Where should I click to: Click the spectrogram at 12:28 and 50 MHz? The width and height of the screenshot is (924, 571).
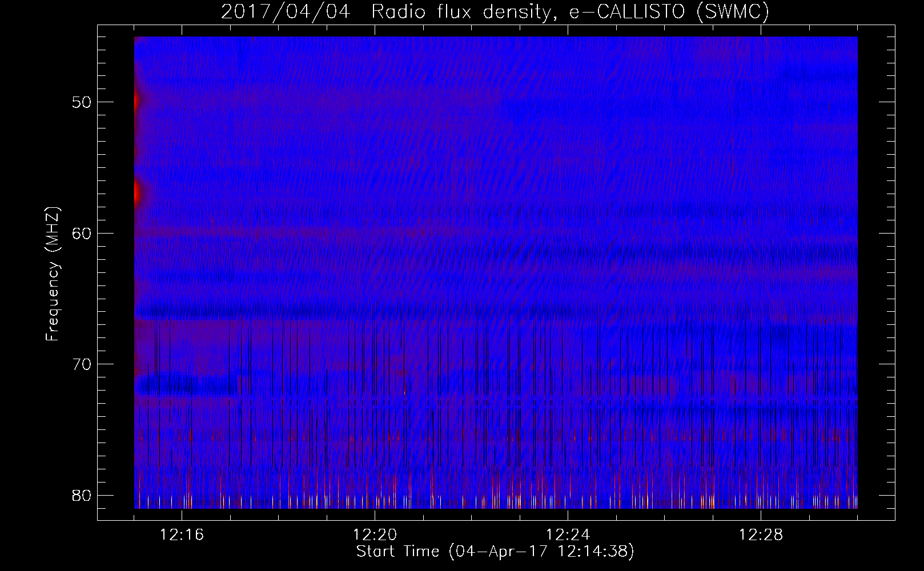[761, 102]
